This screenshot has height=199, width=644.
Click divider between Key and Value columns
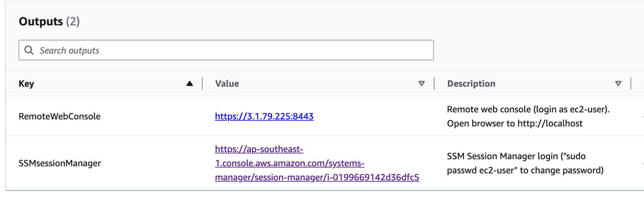[x=202, y=83]
